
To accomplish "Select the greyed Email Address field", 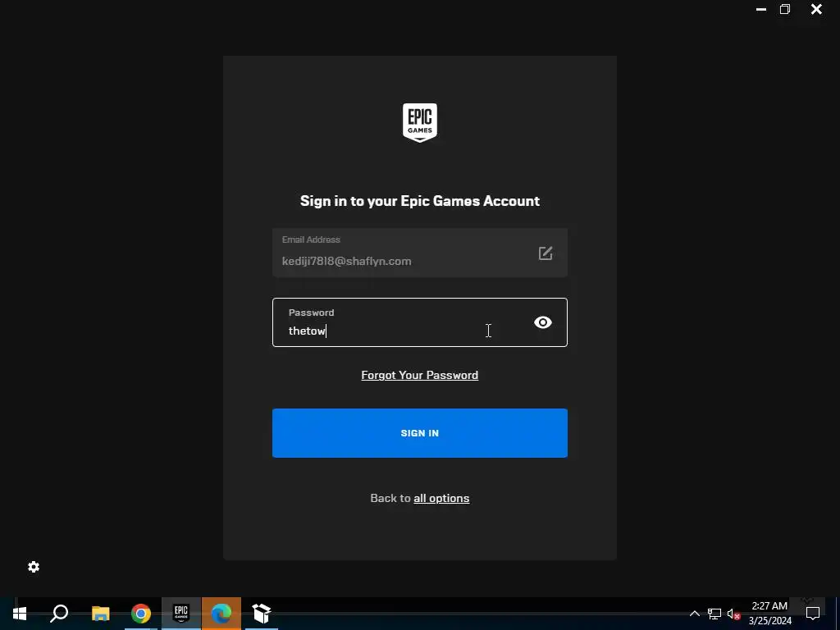I will [x=419, y=253].
